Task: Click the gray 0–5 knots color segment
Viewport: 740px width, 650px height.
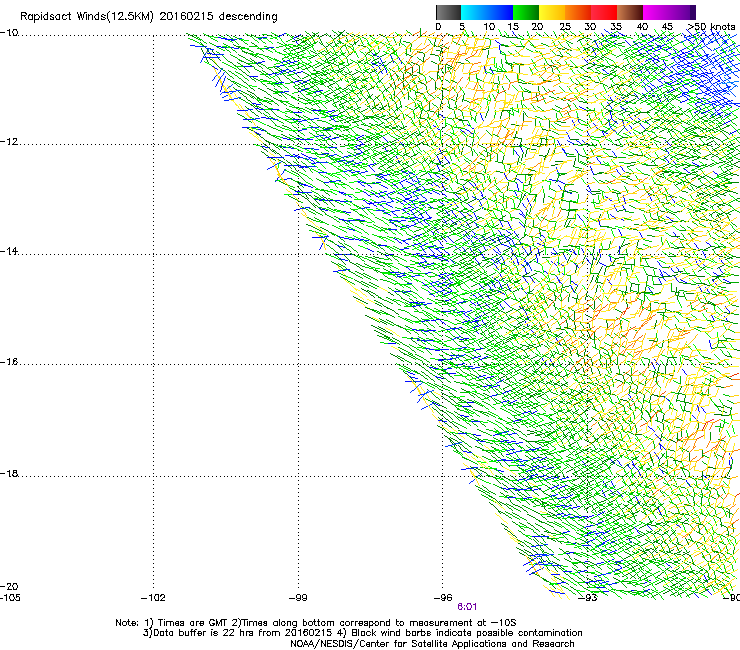Action: coord(448,12)
